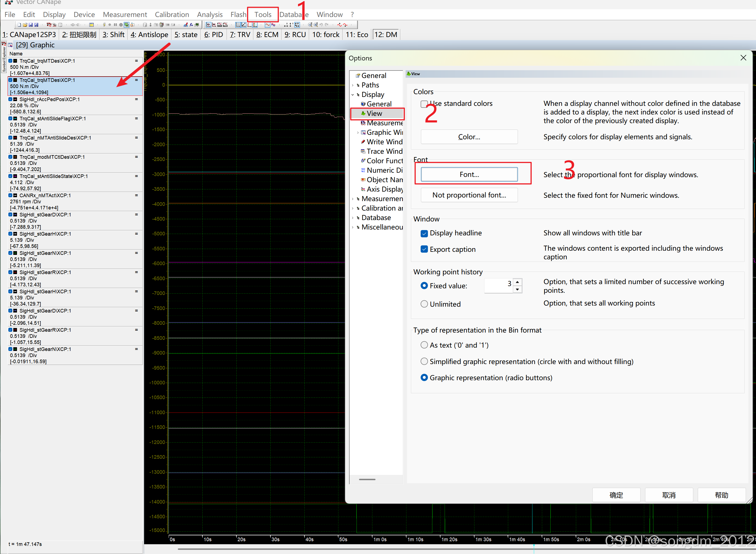Viewport: 756px width, 554px height.
Task: Expand the Paths tree node
Action: (x=353, y=85)
